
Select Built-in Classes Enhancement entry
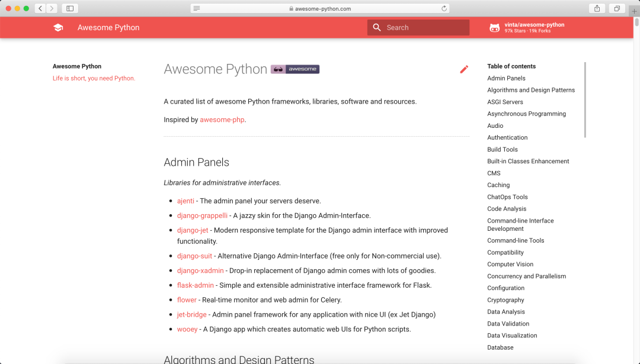click(528, 161)
